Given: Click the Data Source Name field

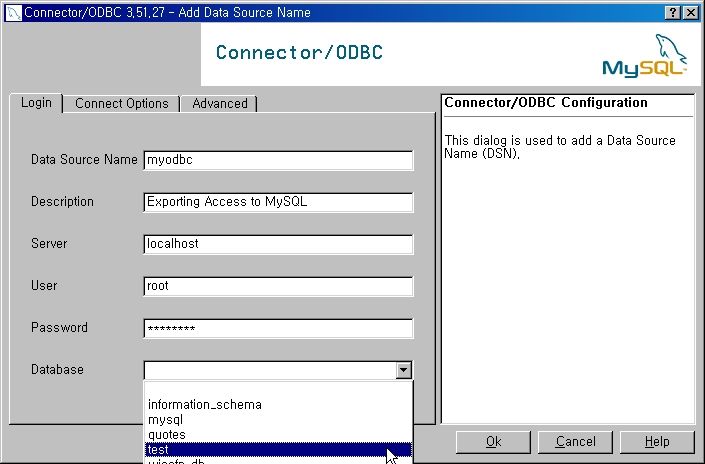Looking at the screenshot, I should click(278, 160).
